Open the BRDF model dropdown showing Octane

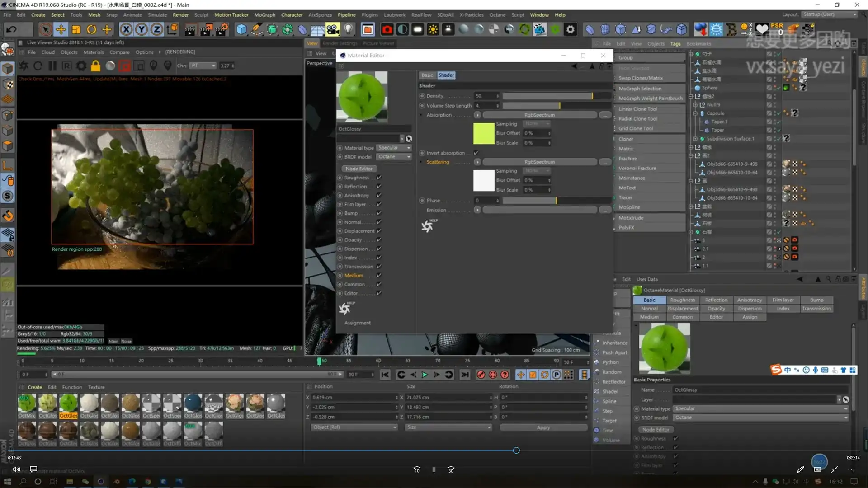click(x=394, y=156)
